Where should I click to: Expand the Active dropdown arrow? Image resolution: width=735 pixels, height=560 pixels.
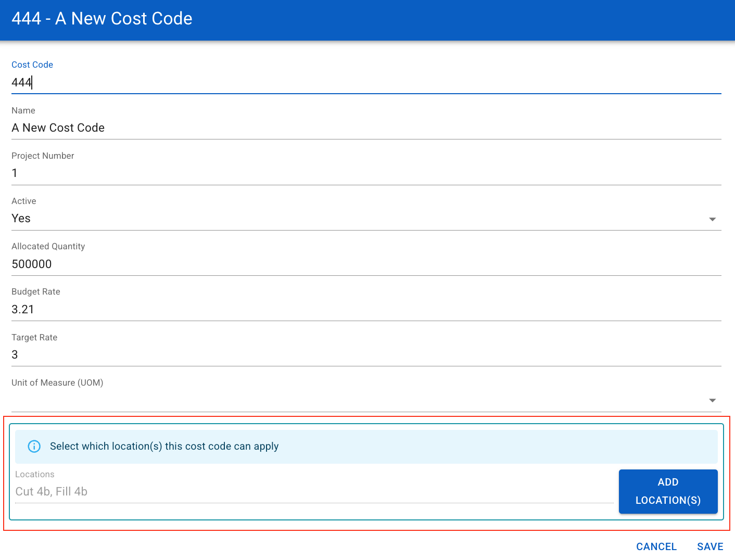click(712, 219)
